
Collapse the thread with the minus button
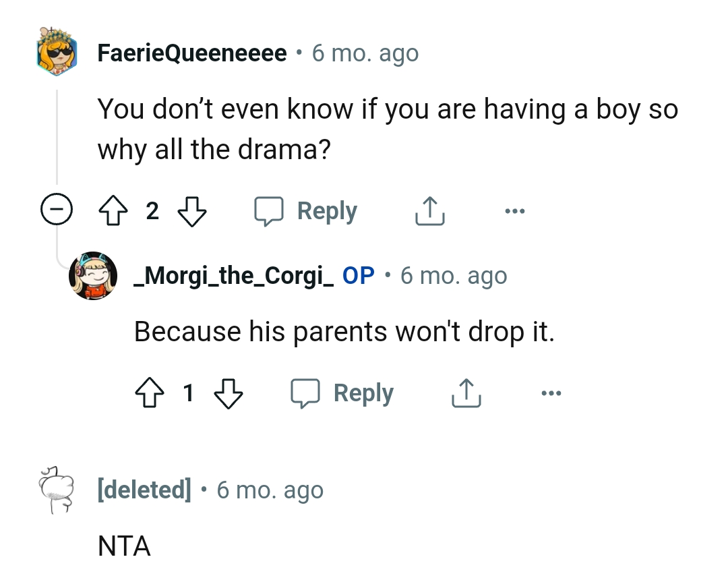click(x=57, y=209)
